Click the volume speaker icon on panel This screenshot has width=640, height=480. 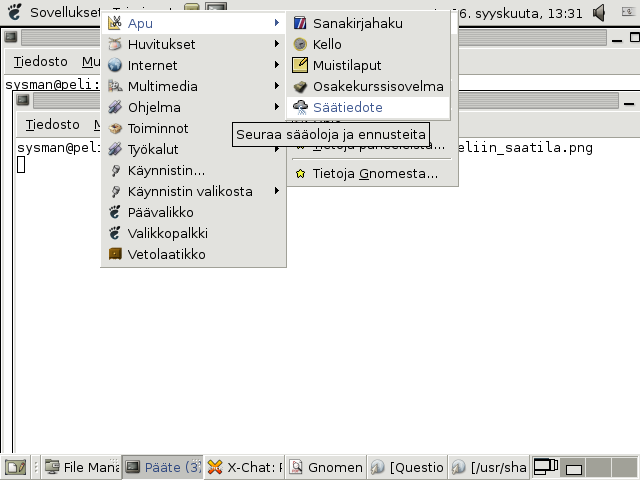(599, 13)
